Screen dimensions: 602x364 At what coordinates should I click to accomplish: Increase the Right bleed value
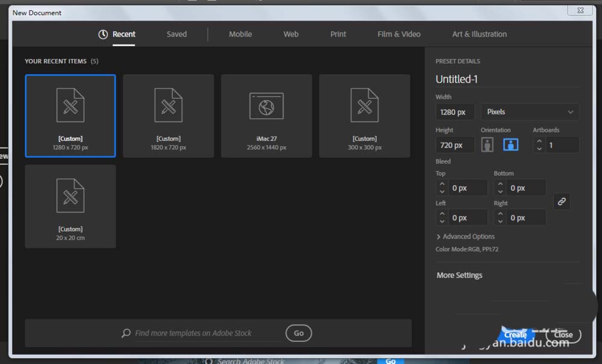[500, 214]
